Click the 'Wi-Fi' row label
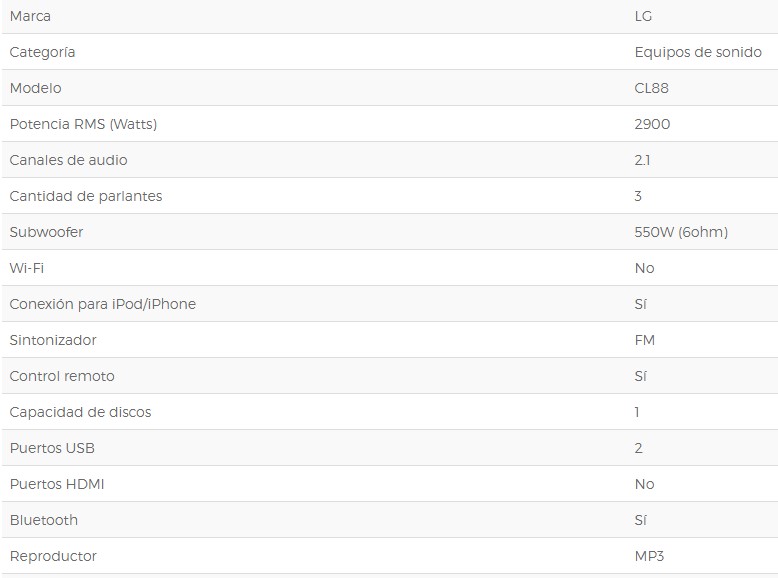The width and height of the screenshot is (778, 578). (x=27, y=268)
